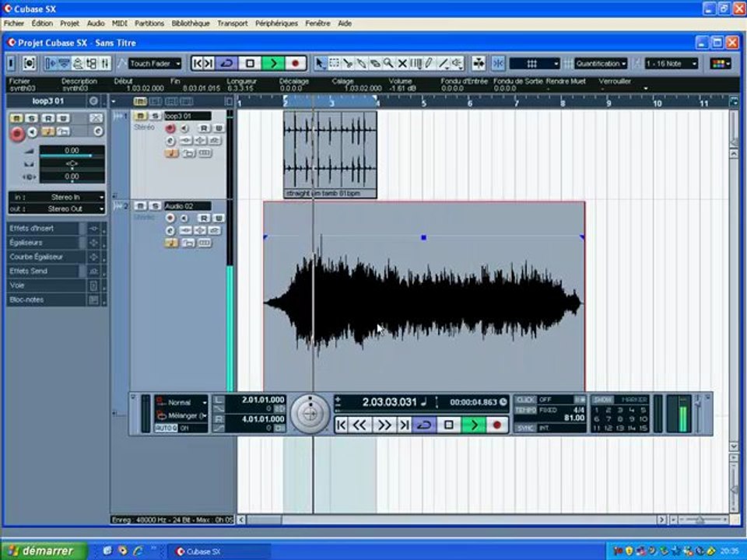747x560 pixels.
Task: Select the Time Warp tool
Action: pos(416,63)
